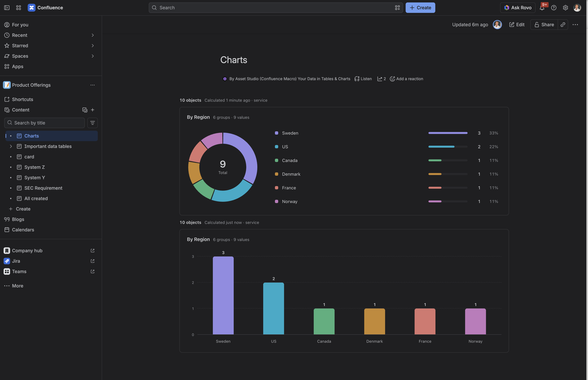Focus the top Search field
Viewport: 588px width, 380px height.
[276, 8]
